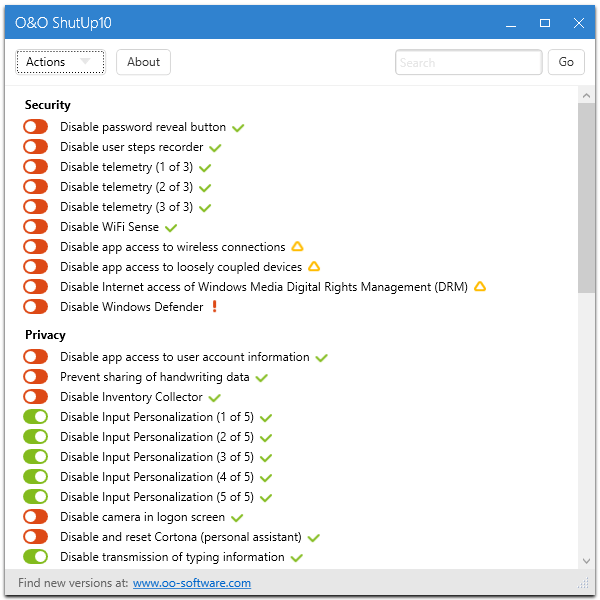Toggle Disable user steps recorder switch
600x600 pixels.
pyautogui.click(x=36, y=147)
